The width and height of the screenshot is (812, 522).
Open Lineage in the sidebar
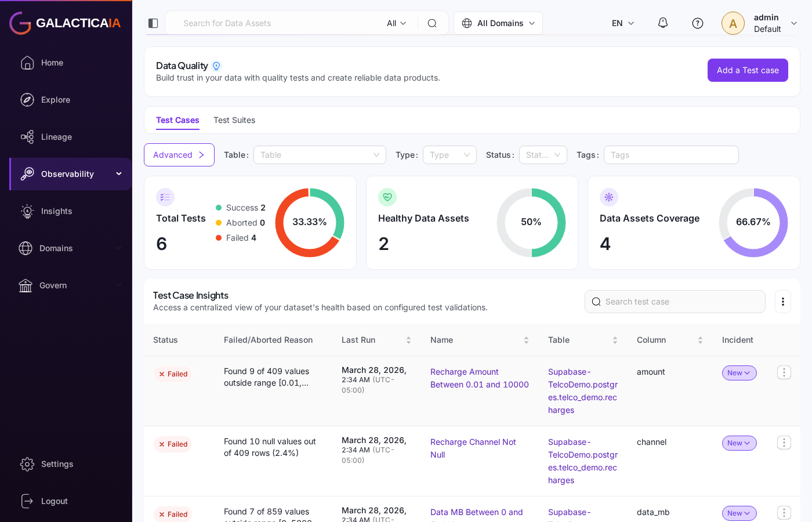56,137
